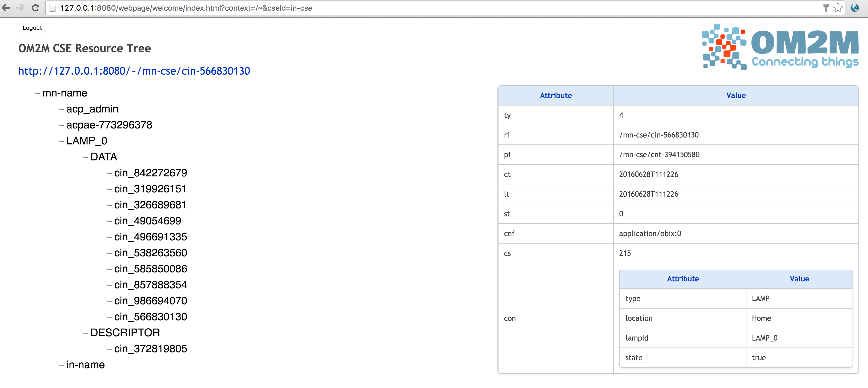Open content instance cin_566830130

coord(151,317)
